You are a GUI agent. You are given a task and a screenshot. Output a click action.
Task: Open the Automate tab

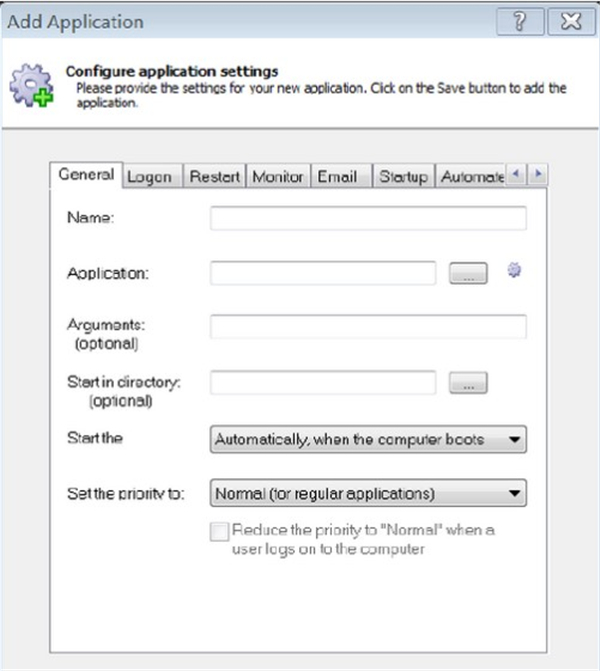(x=471, y=176)
